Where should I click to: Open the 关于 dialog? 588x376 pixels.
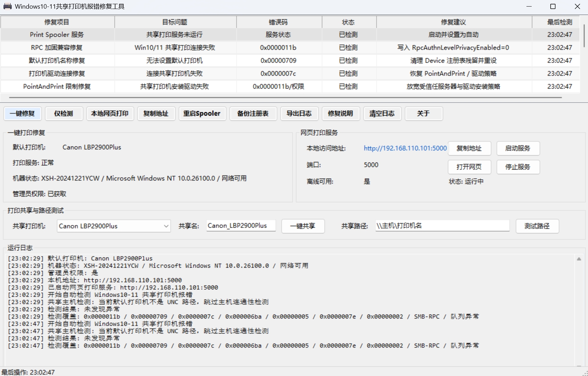point(424,113)
